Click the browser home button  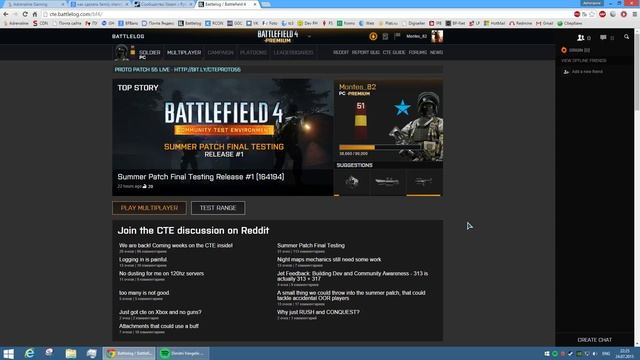click(x=35, y=14)
